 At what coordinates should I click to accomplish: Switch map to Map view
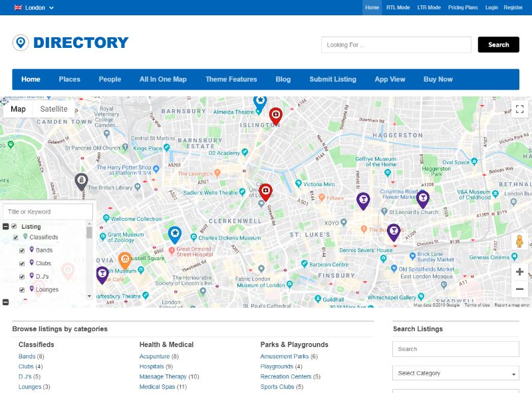coord(18,109)
